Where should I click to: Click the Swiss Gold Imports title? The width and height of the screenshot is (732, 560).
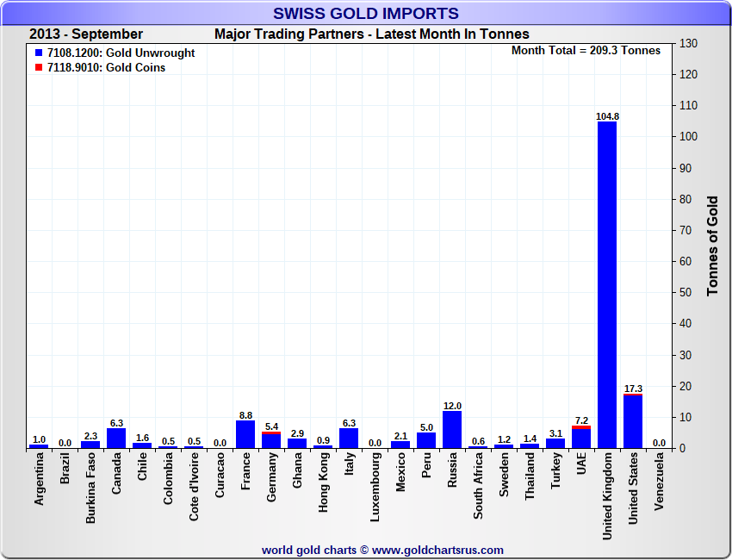click(366, 14)
